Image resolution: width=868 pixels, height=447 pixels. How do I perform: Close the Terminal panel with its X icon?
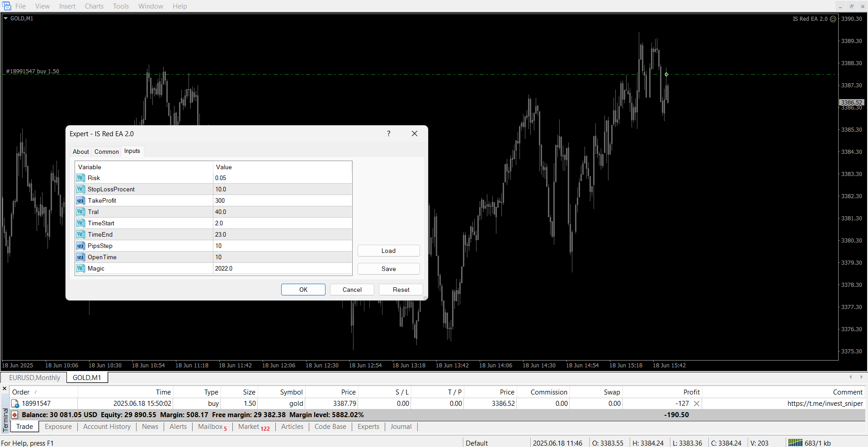click(5, 389)
